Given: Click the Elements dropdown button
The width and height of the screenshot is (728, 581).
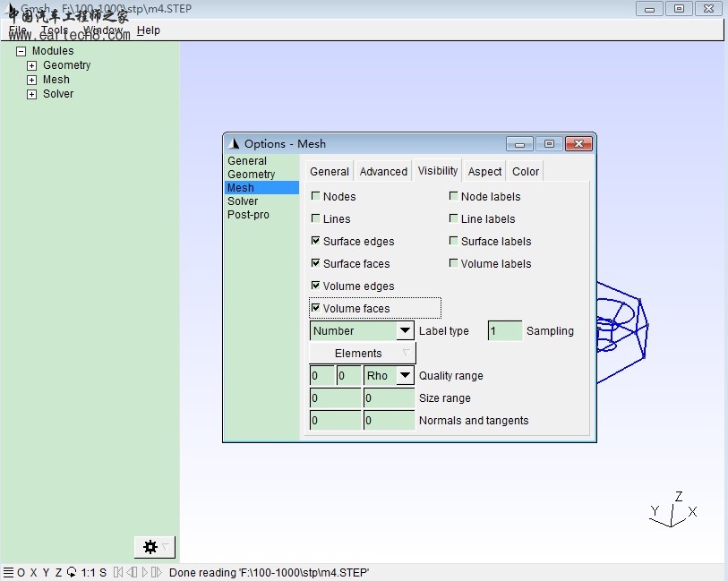Looking at the screenshot, I should tap(363, 354).
